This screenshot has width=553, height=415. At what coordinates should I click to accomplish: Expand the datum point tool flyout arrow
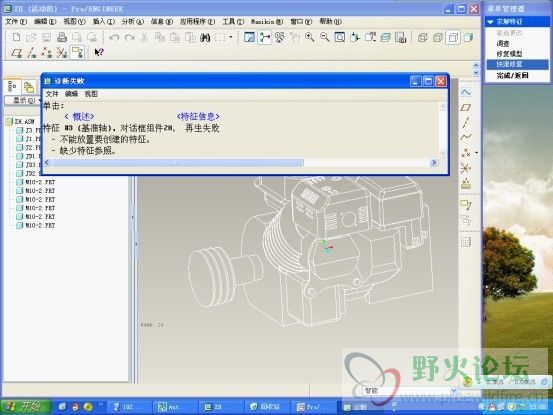477,153
